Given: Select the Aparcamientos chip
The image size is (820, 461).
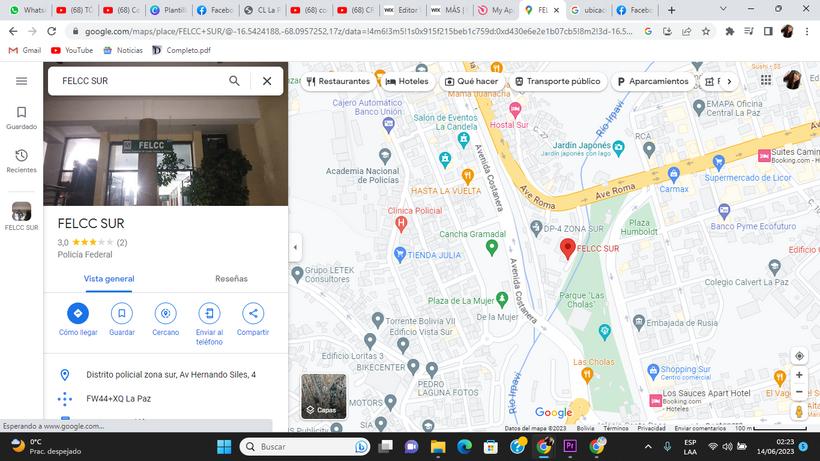Looking at the screenshot, I should point(653,82).
